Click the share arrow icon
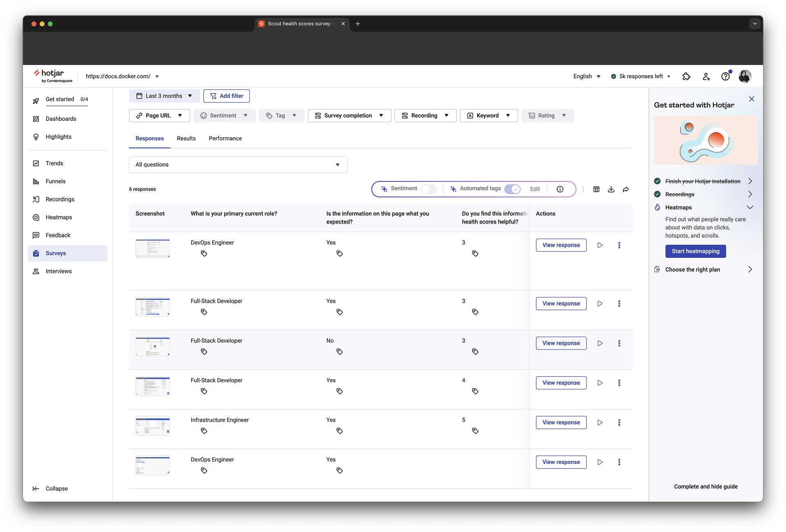The height and width of the screenshot is (532, 786). 626,189
